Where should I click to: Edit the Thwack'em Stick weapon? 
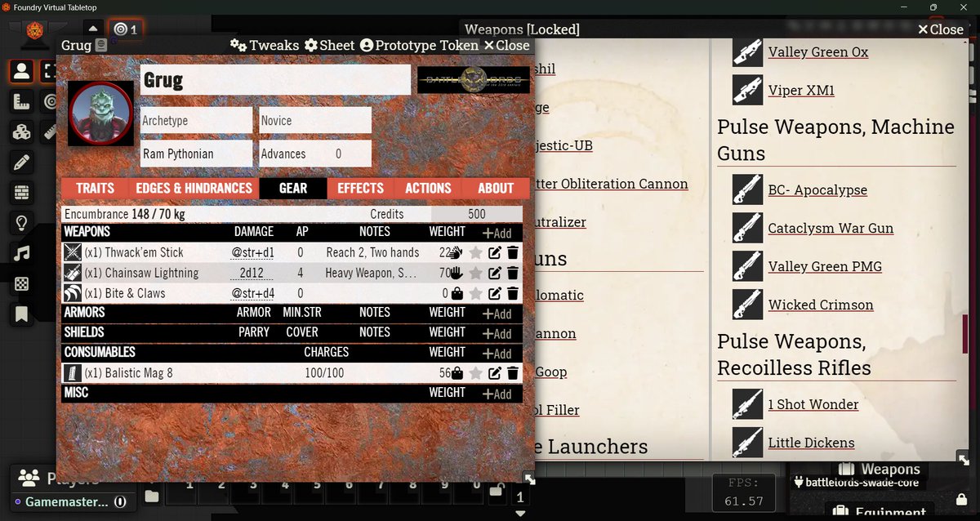495,253
